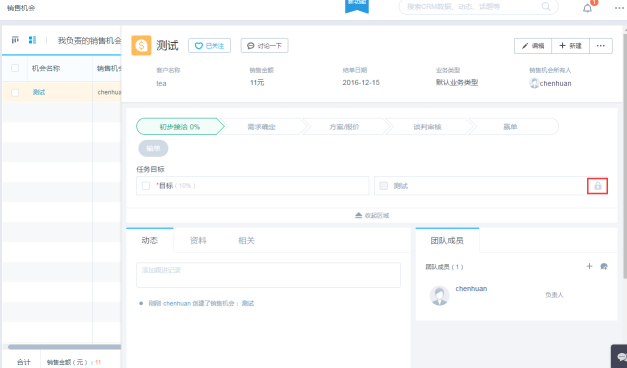Switch to the 动态 tab
The width and height of the screenshot is (627, 368).
[x=150, y=240]
